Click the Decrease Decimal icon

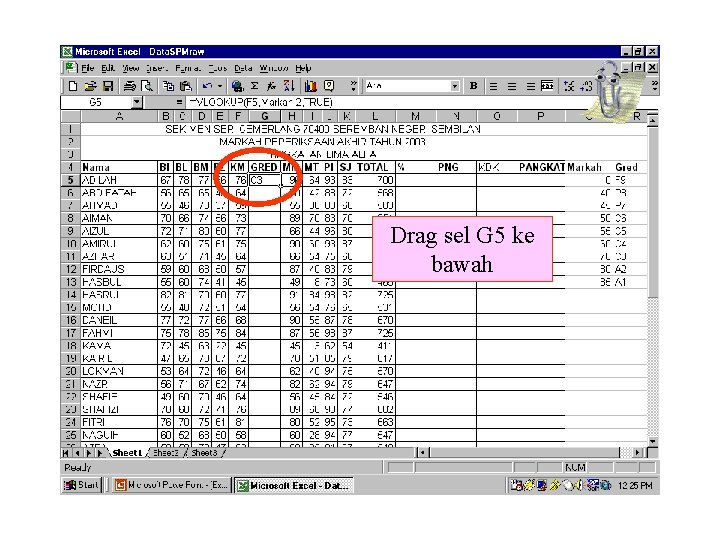click(x=586, y=86)
